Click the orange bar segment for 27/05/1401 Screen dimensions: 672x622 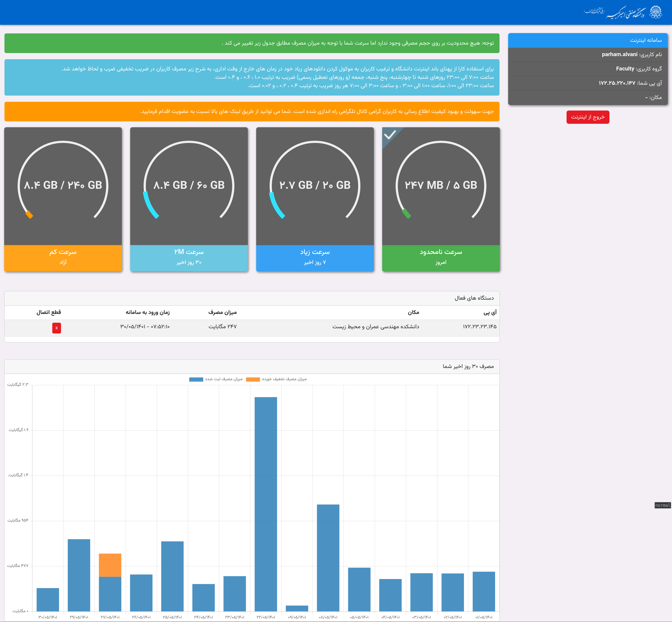coord(110,565)
